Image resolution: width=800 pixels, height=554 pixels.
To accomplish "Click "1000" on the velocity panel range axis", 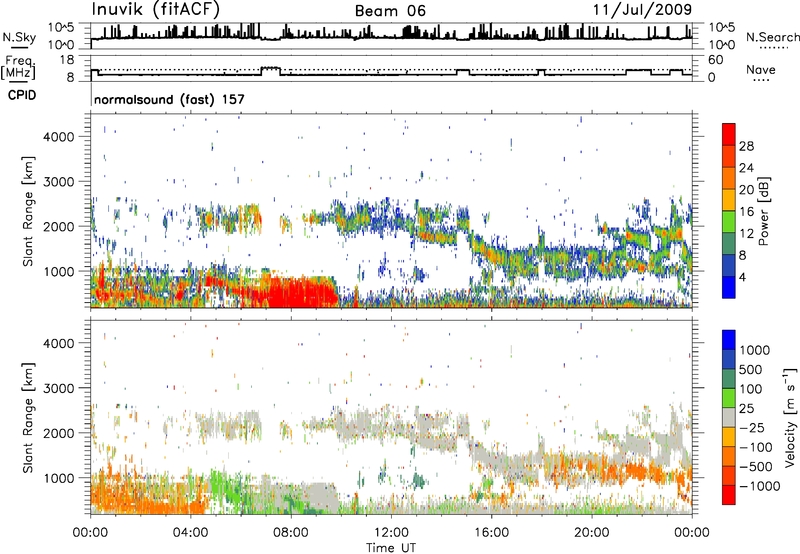I will pos(58,477).
